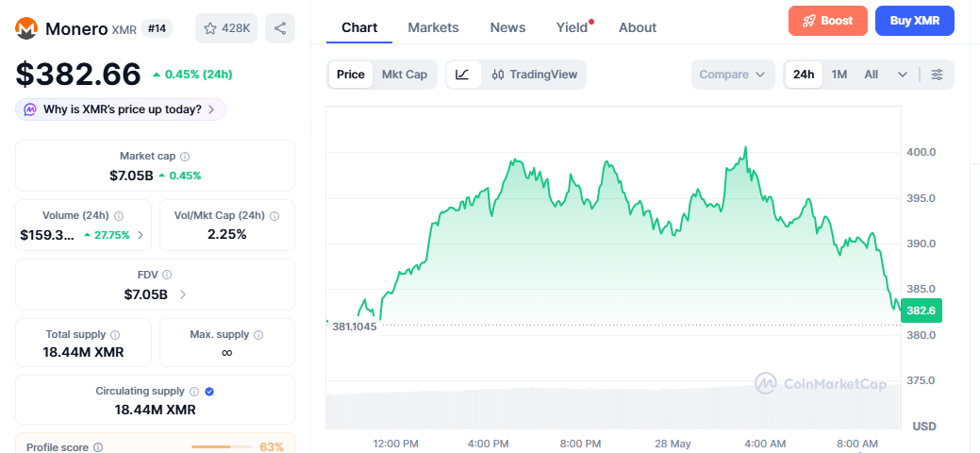The image size is (980, 453).
Task: Click the $382.66 price text
Action: pos(78,75)
